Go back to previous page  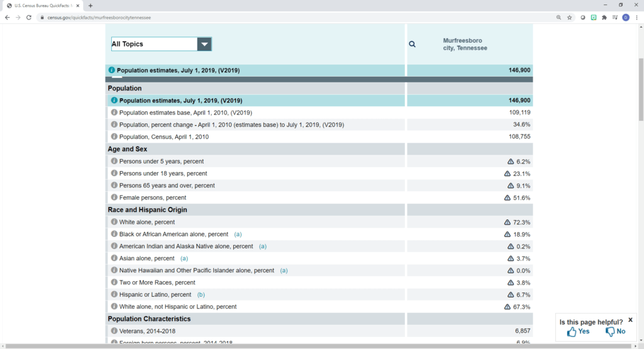(8, 18)
